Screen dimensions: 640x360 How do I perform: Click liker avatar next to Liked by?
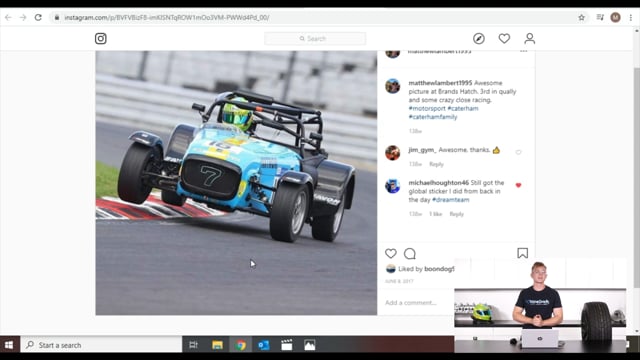click(391, 269)
